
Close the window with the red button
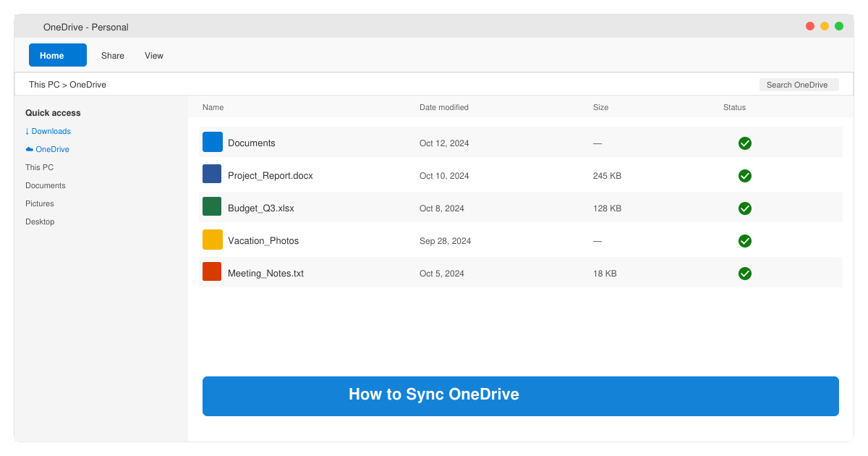coord(810,26)
